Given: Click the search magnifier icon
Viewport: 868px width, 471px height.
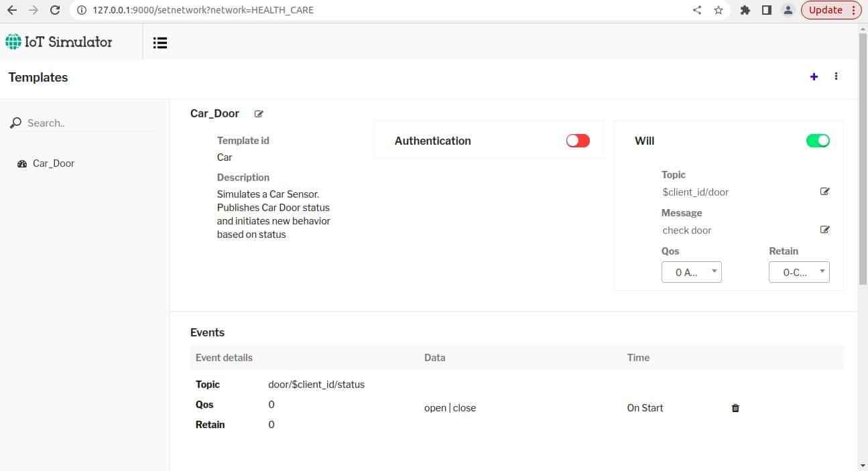Looking at the screenshot, I should pyautogui.click(x=16, y=123).
